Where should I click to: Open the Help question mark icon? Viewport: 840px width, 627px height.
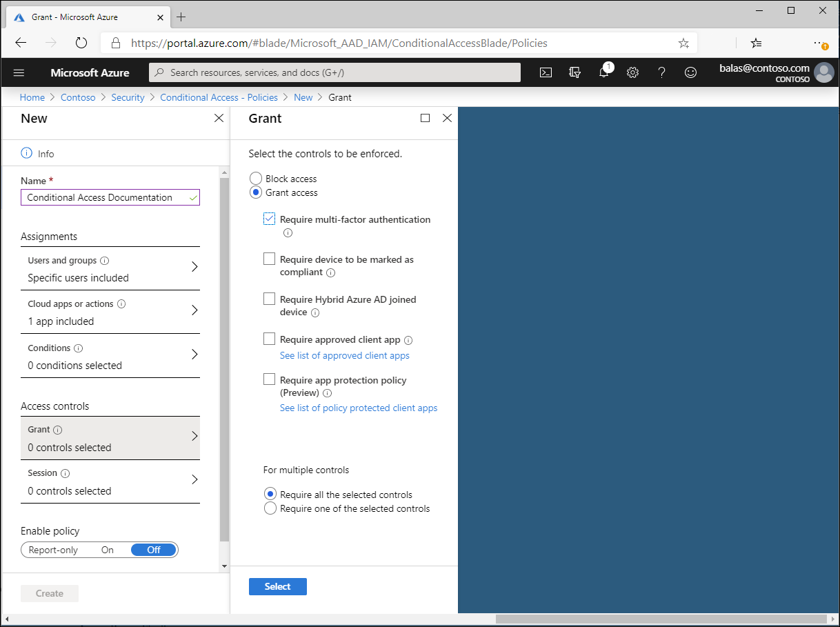point(661,72)
